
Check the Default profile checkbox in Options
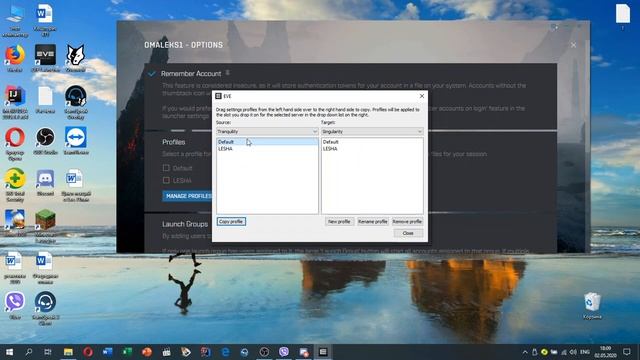166,168
